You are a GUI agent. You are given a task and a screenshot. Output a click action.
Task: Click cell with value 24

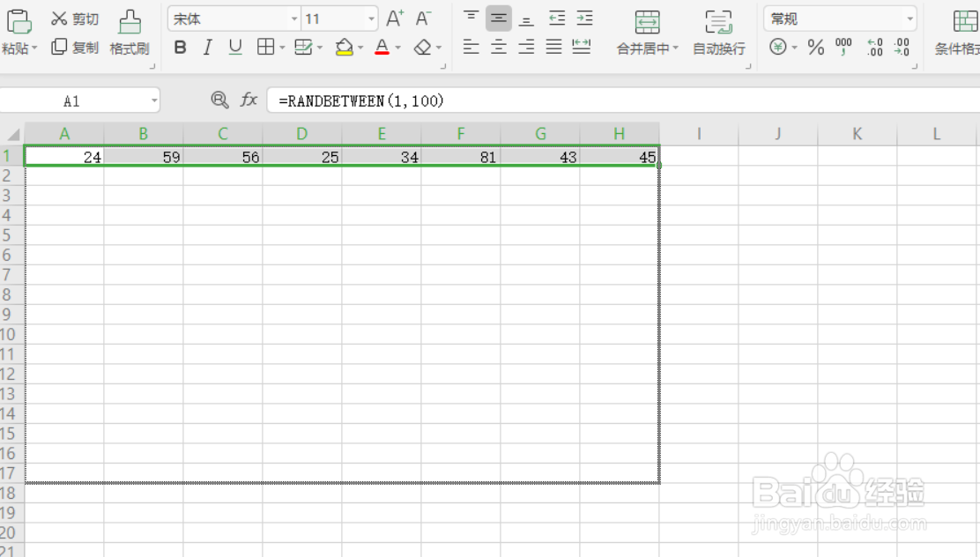click(x=64, y=156)
